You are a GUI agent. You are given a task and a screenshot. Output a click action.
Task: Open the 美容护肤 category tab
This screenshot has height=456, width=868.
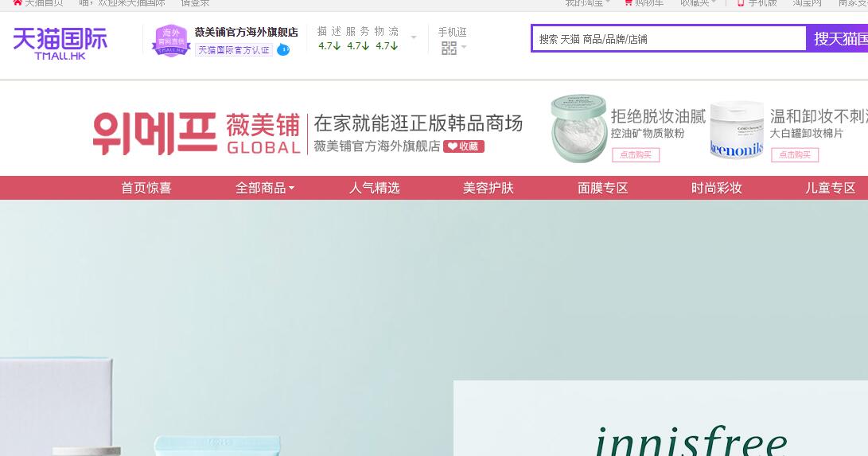(488, 188)
